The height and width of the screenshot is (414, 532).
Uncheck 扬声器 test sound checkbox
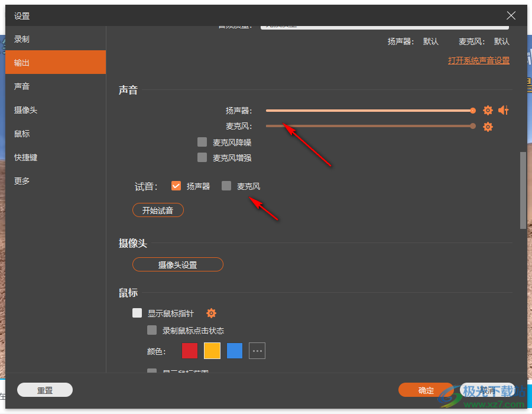(176, 186)
